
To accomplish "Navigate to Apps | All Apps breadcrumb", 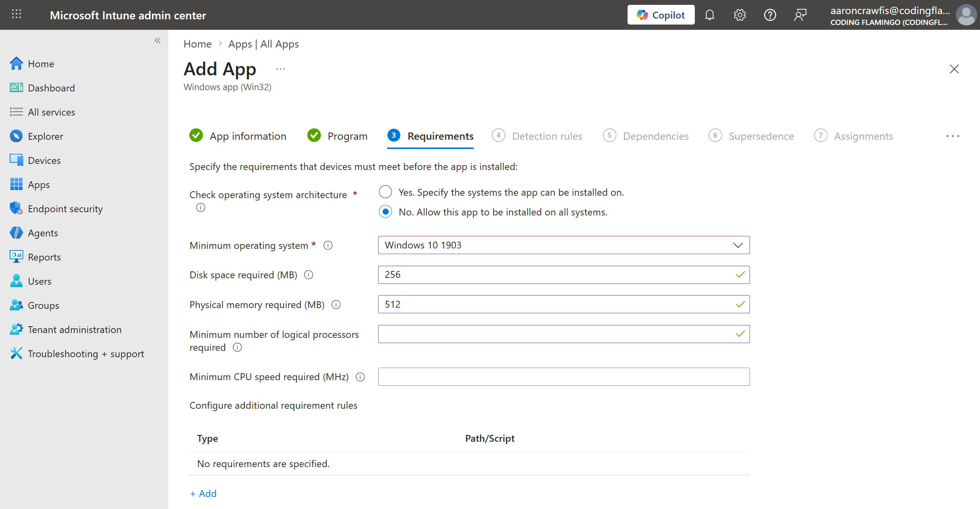I will (263, 44).
